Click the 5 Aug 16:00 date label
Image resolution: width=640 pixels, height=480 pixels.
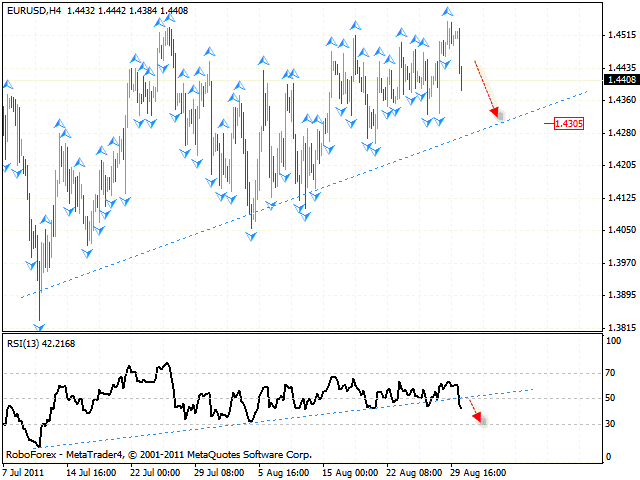click(285, 469)
